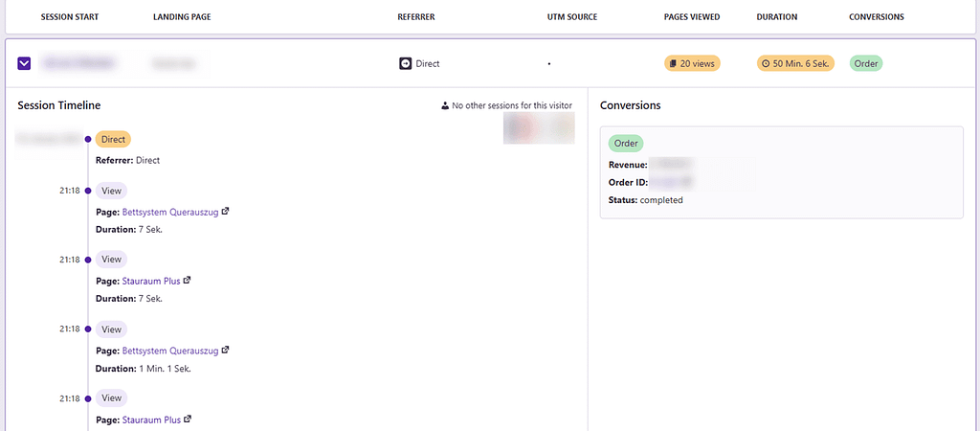Click the 'Session Timeline' heading

click(x=59, y=105)
